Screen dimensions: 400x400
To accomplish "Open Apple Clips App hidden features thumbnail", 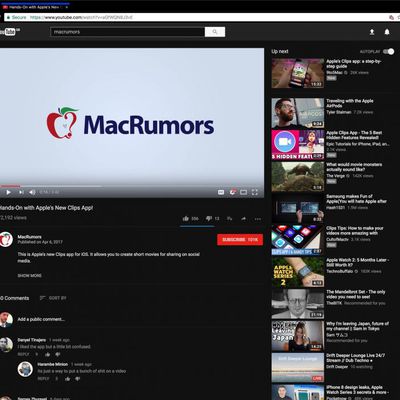I will click(x=298, y=145).
